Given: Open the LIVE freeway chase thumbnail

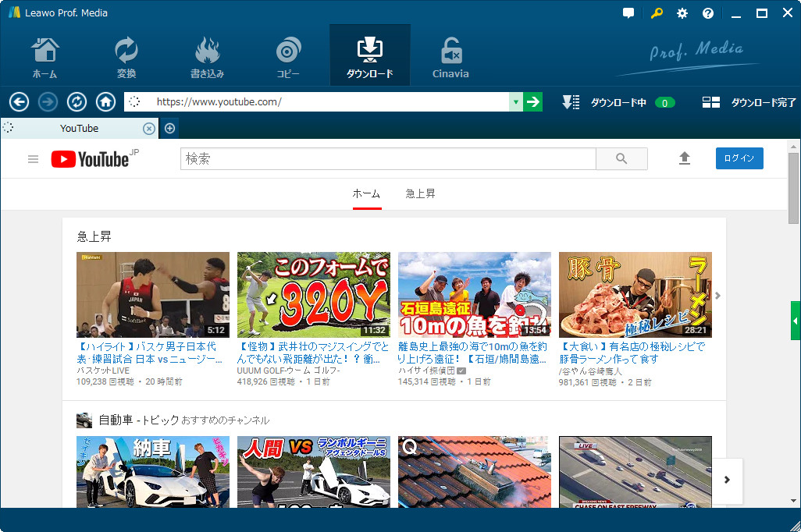Looking at the screenshot, I should point(635,472).
